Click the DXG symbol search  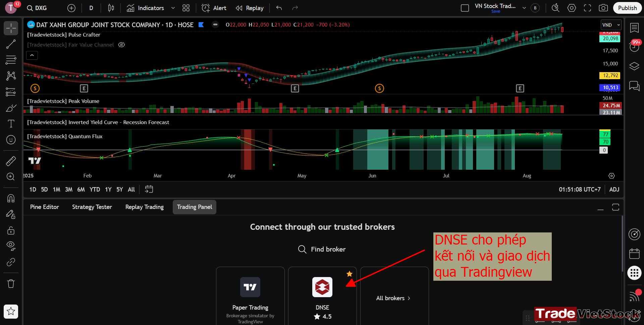37,8
